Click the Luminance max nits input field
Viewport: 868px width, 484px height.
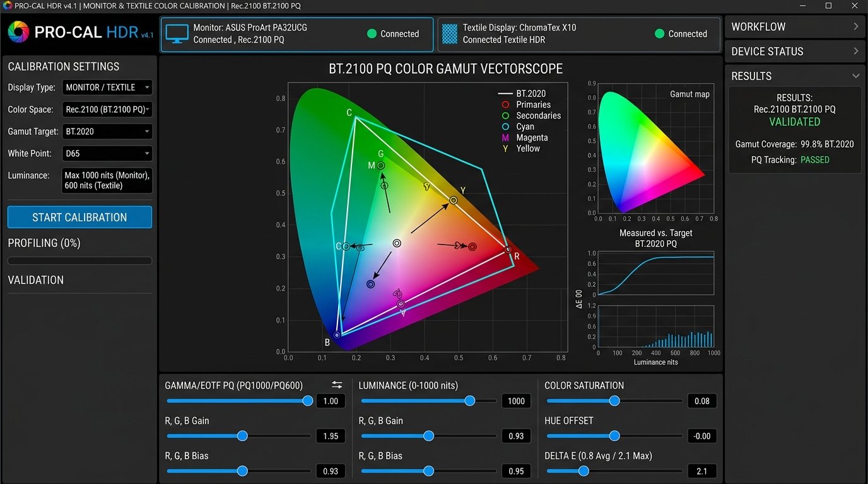click(107, 181)
